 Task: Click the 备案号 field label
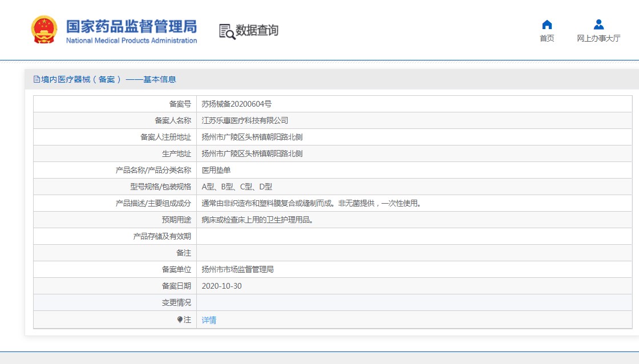tap(180, 104)
